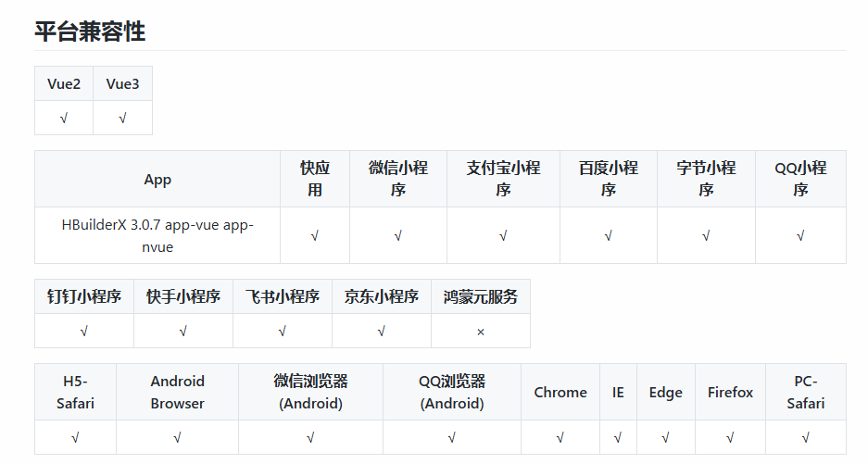Click the App column header
This screenshot has width=868, height=464.
pyautogui.click(x=157, y=180)
